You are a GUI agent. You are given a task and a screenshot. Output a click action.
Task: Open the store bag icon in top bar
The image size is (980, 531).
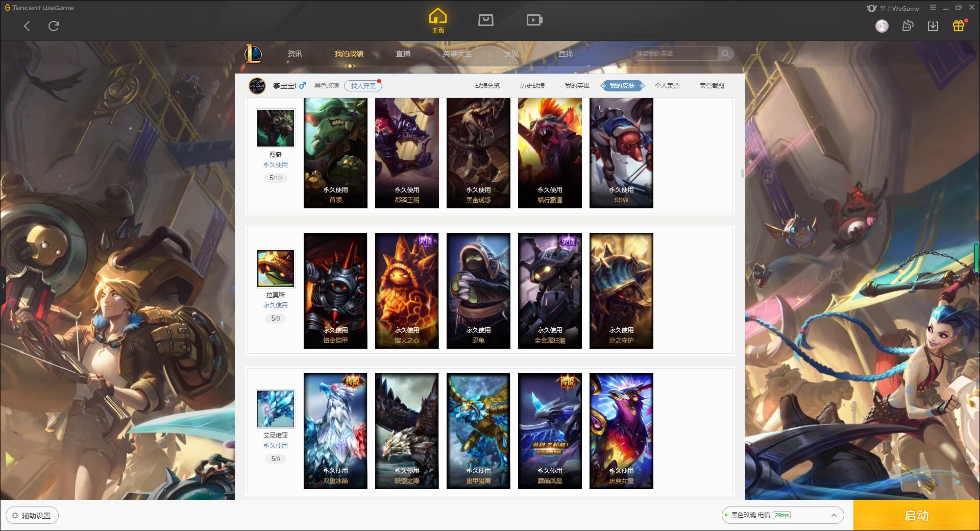486,20
